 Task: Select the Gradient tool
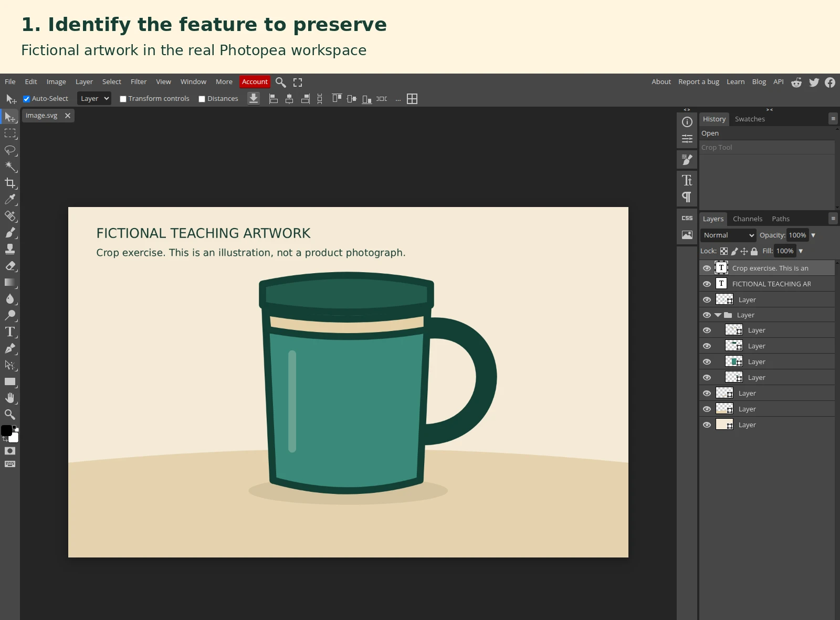tap(10, 283)
